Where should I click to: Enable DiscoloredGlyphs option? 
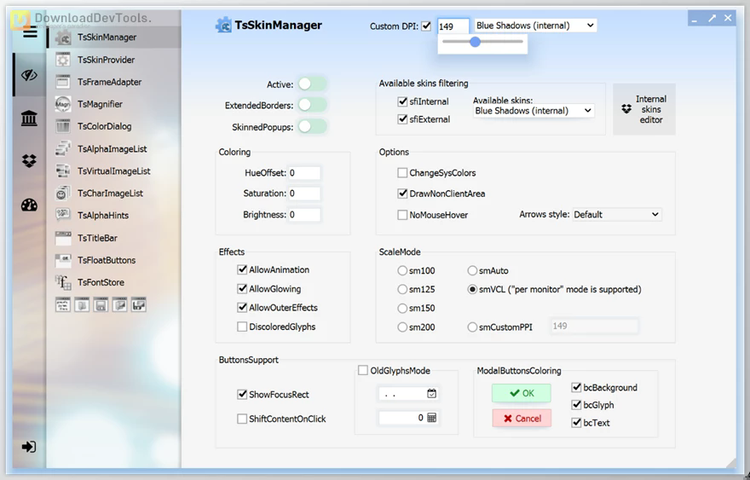pyautogui.click(x=242, y=327)
